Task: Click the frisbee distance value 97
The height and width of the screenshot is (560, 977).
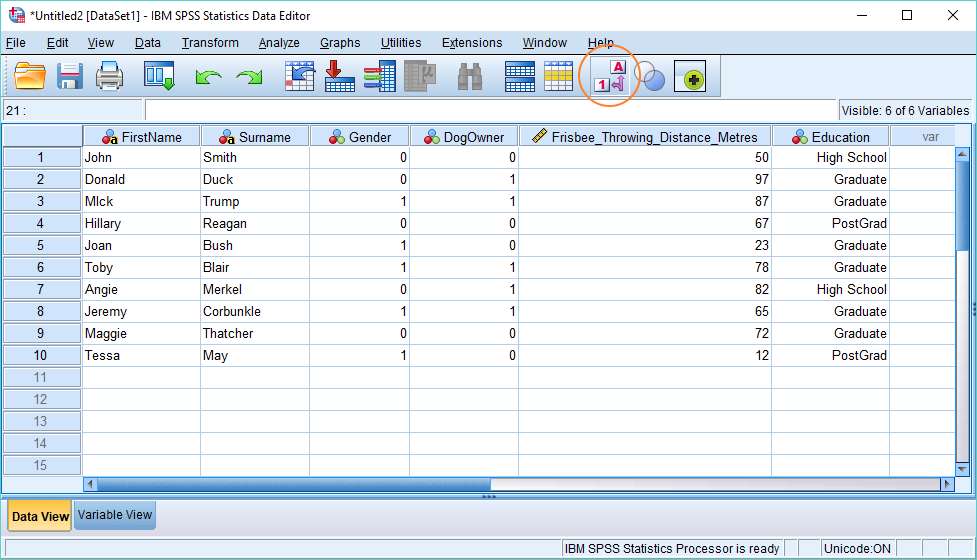Action: coord(645,179)
